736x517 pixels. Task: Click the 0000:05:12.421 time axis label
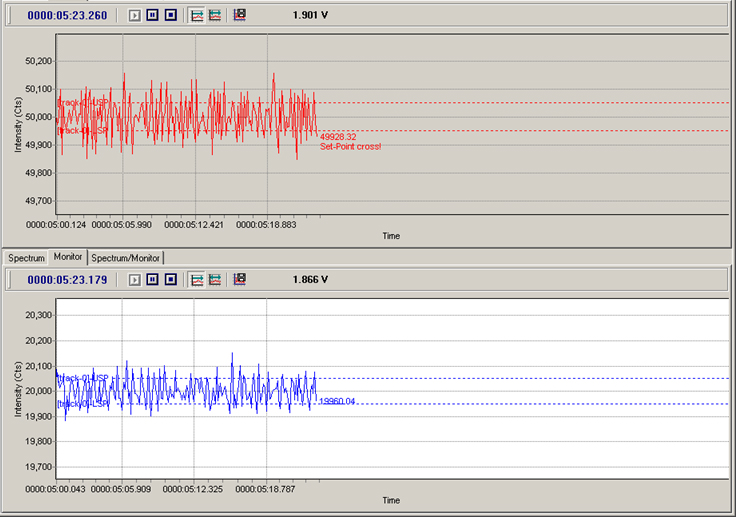194,224
